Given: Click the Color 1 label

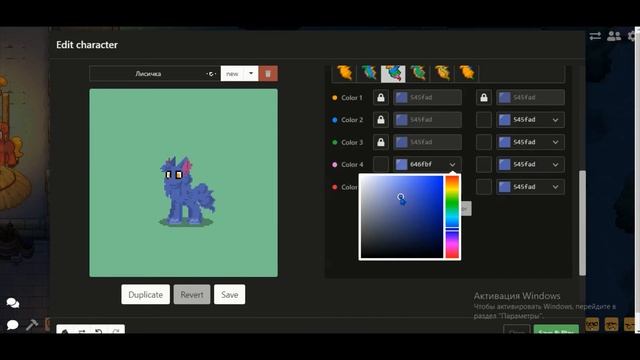Looking at the screenshot, I should (352, 98).
